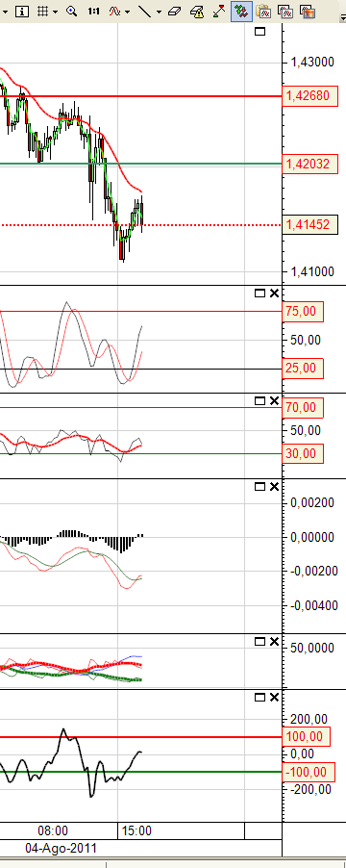Viewport: 346px width, 868px height.
Task: Maximize the stochastic panel with 75,00 level
Action: point(259,294)
